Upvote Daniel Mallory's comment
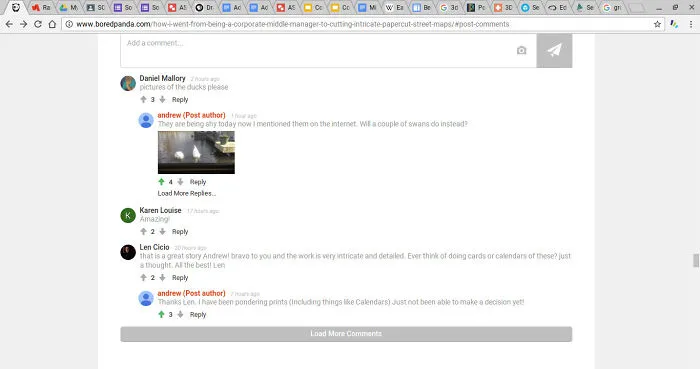700x369 pixels. (x=143, y=100)
